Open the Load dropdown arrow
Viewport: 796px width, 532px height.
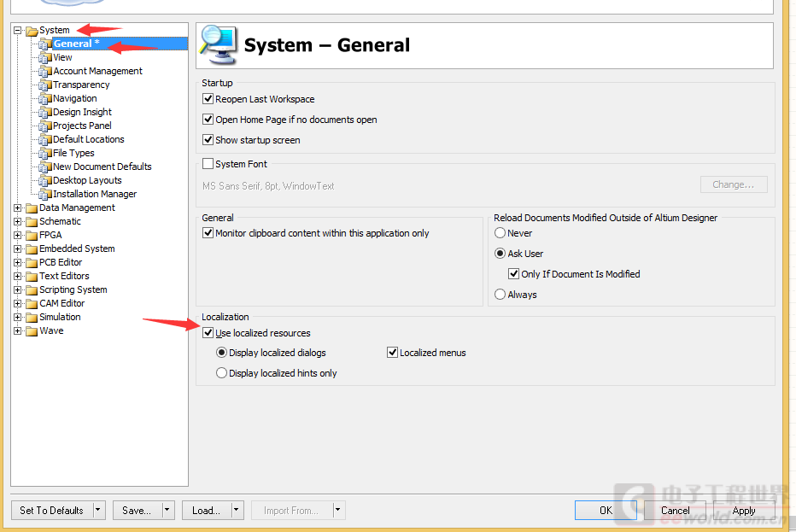[x=237, y=510]
